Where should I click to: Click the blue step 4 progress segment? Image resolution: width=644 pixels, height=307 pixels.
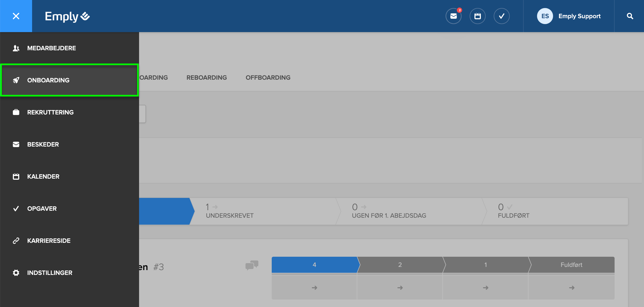(314, 265)
